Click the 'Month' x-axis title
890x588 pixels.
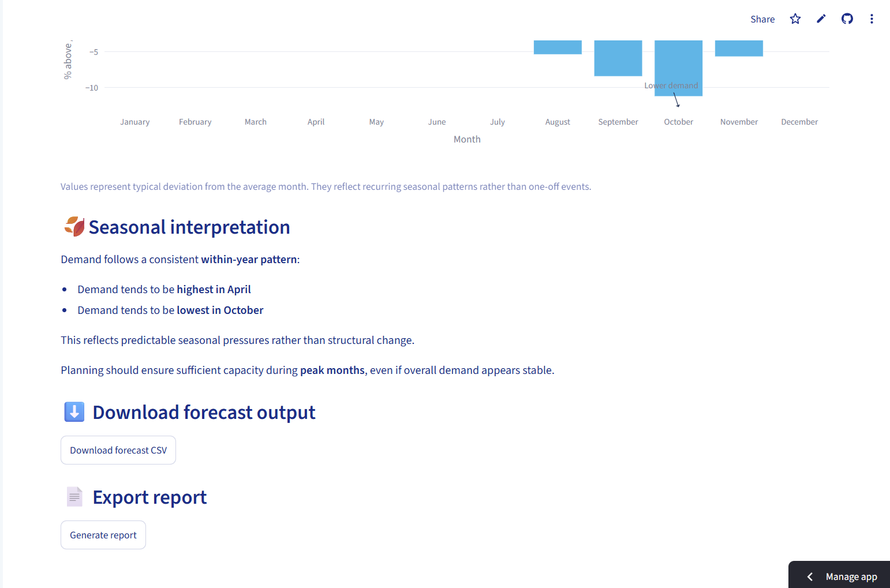[467, 139]
